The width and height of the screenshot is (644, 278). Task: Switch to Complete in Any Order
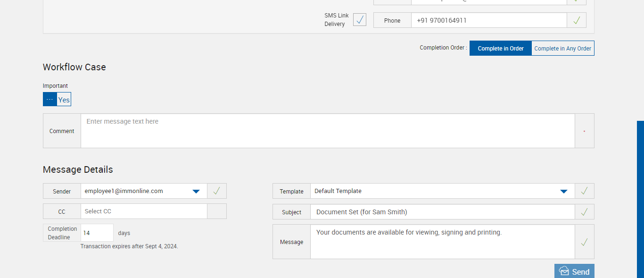[x=562, y=48]
